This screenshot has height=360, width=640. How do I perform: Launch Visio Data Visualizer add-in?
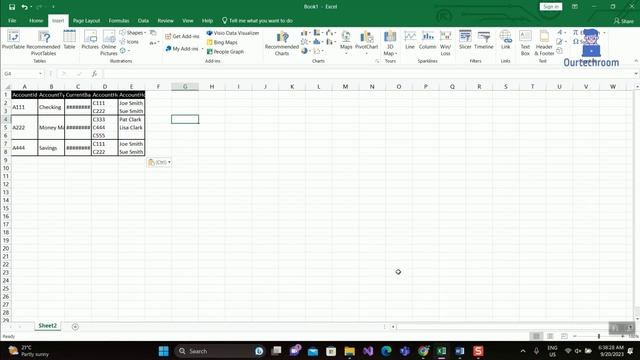coord(233,33)
